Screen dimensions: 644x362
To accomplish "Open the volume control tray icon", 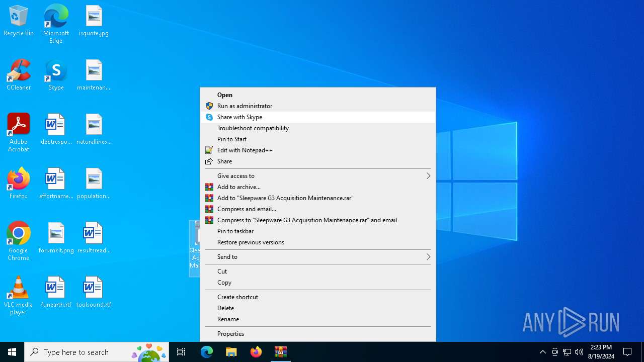I will tap(579, 352).
